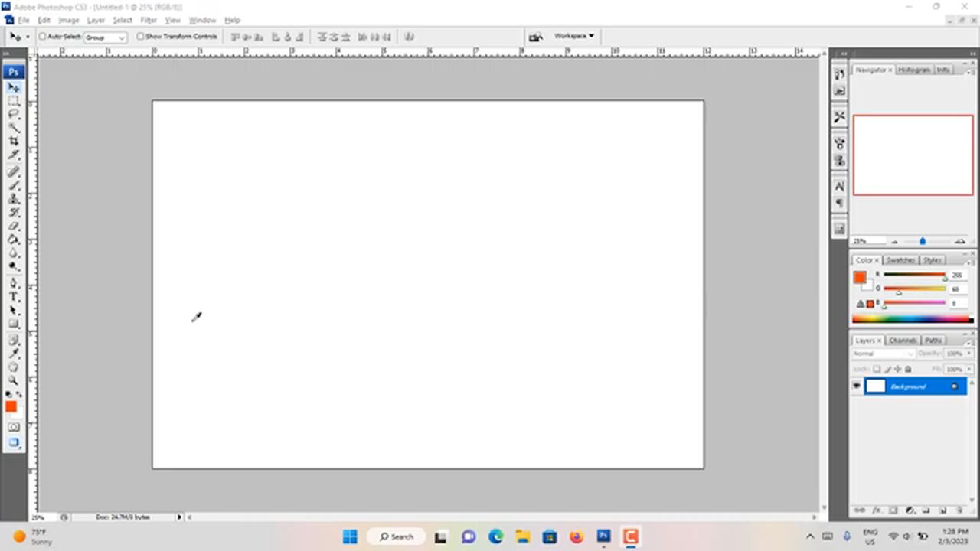Open the Auto-Select Group dropdown
The height and width of the screenshot is (551, 980).
click(x=106, y=37)
